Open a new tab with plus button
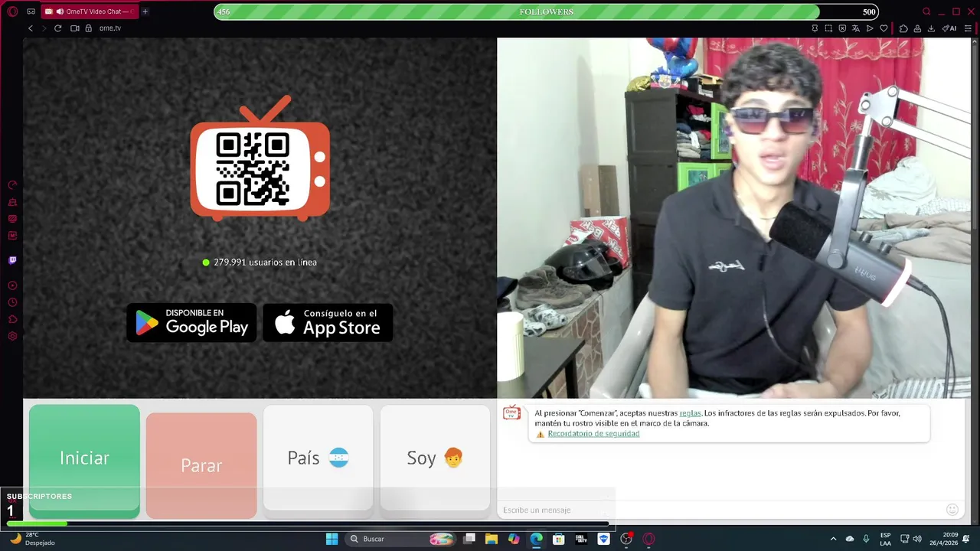Image resolution: width=980 pixels, height=551 pixels. tap(145, 11)
